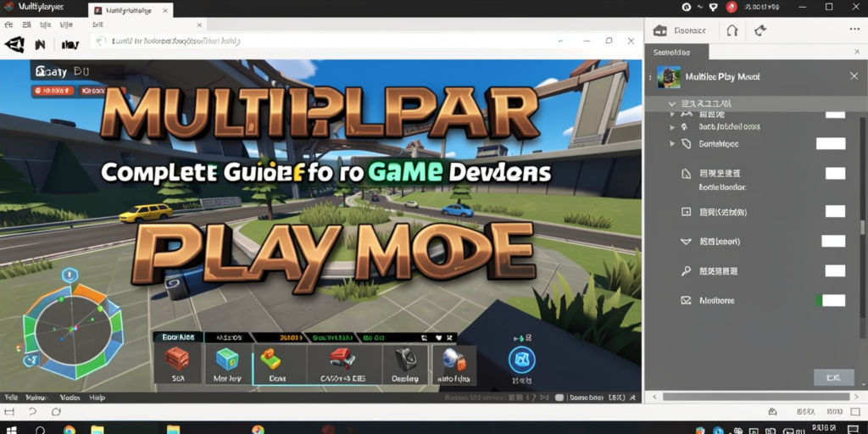Open the second menu in bottom status bar
Viewport: 868px width, 434px height.
[x=36, y=398]
